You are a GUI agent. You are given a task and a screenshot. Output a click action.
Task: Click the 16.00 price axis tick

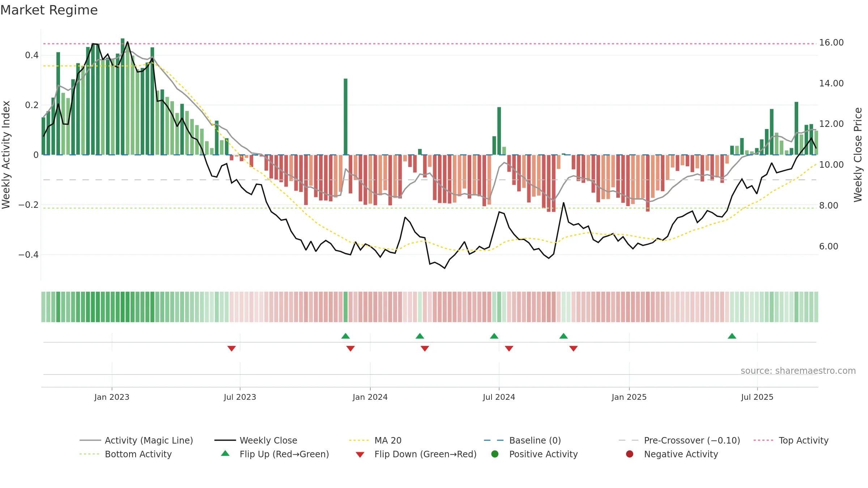click(831, 43)
